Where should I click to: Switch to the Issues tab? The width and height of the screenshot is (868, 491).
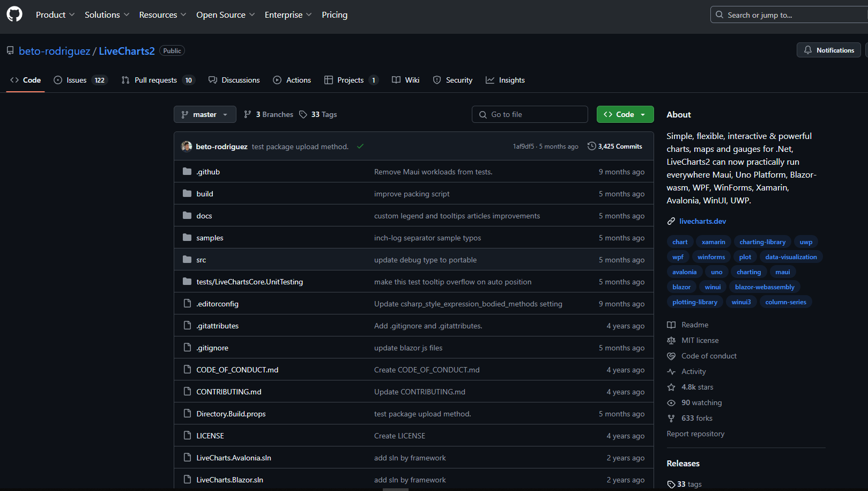80,80
